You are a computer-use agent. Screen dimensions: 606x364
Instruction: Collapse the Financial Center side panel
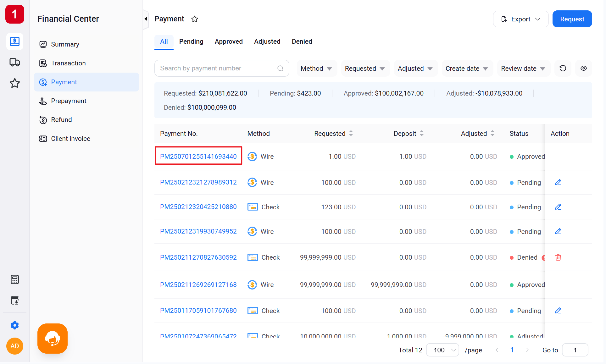tap(146, 19)
